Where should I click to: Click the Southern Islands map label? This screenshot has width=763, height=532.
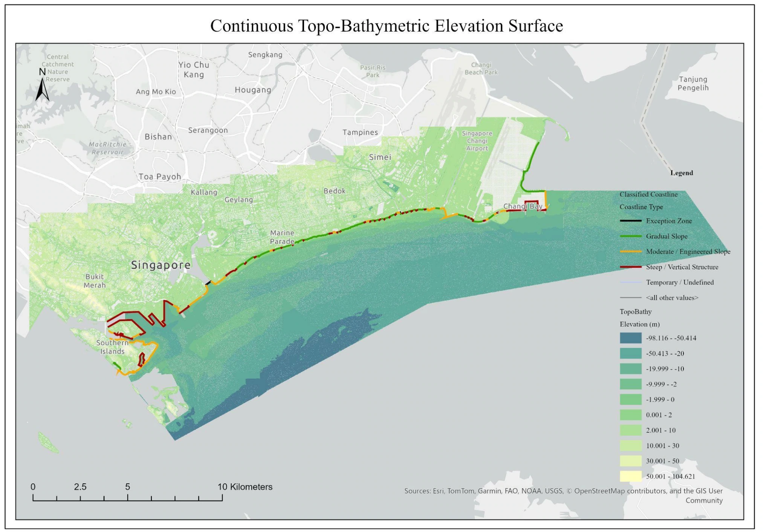click(112, 347)
